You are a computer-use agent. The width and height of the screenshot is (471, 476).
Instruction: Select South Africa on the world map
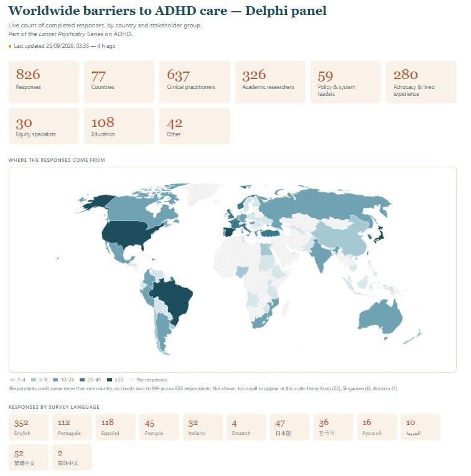coord(261,322)
